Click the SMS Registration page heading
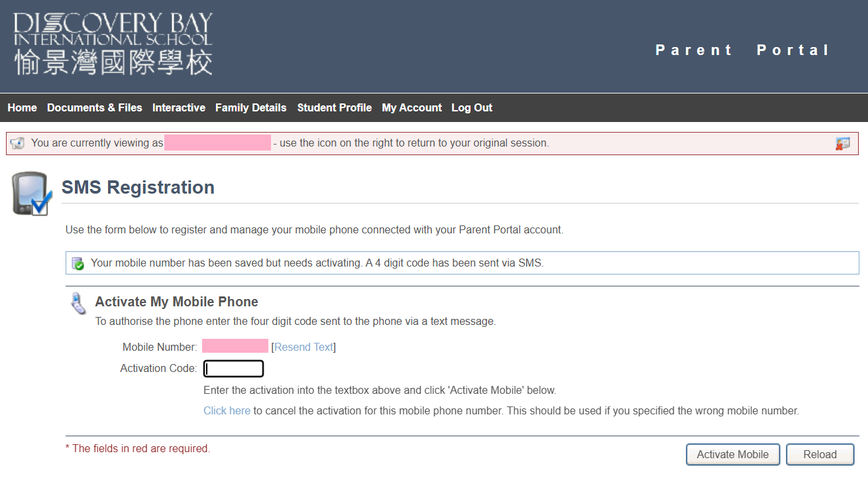Screen dimensions: 868x488 coord(138,188)
